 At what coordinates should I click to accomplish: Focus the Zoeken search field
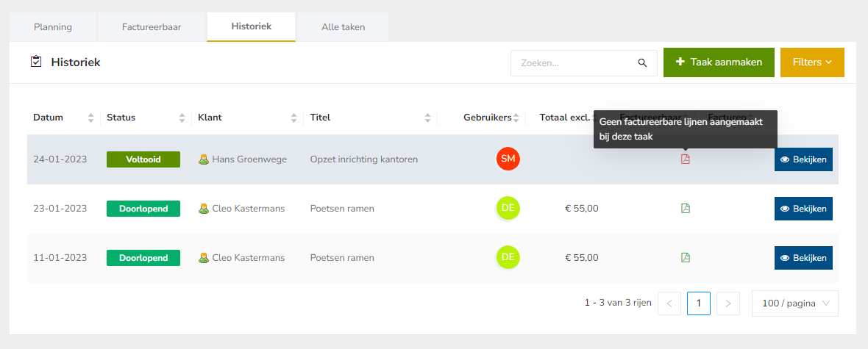(574, 63)
